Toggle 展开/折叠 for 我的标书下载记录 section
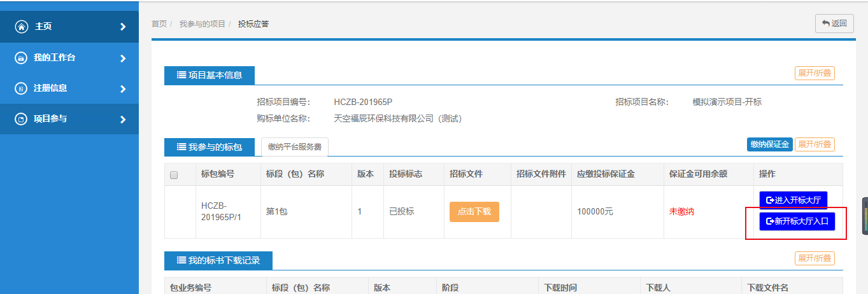The image size is (868, 294). (815, 258)
